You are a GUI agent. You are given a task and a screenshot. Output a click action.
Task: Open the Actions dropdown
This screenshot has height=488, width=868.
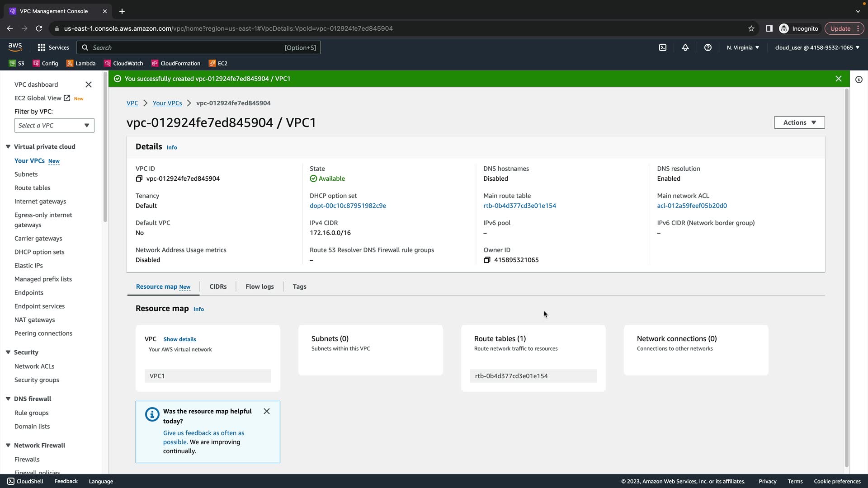point(799,122)
